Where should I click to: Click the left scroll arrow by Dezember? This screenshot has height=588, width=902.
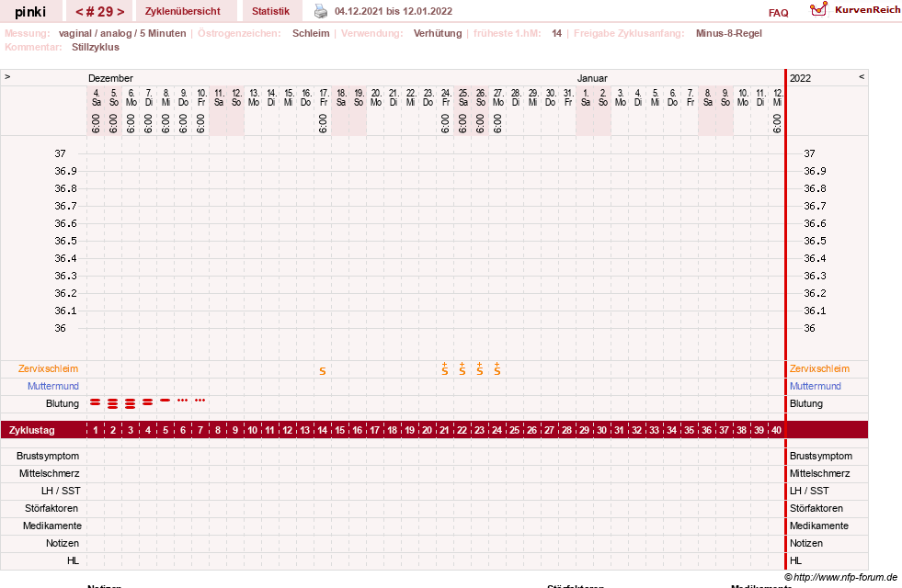[7, 76]
